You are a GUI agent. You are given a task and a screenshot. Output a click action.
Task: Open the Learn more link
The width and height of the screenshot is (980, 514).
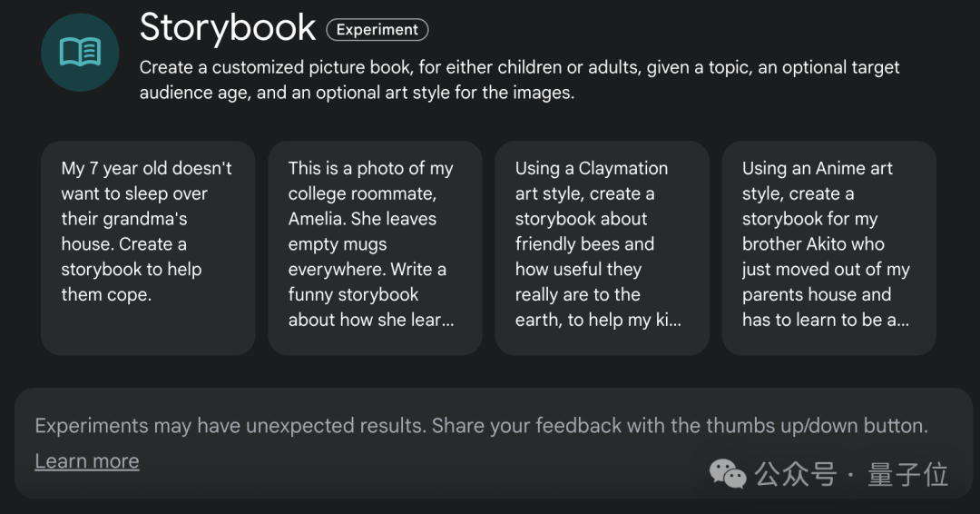(x=87, y=460)
